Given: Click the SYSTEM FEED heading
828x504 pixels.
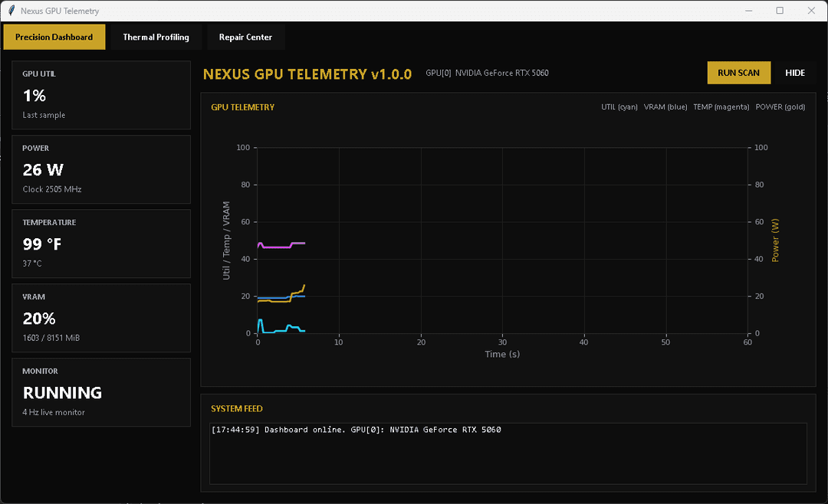Looking at the screenshot, I should coord(237,408).
